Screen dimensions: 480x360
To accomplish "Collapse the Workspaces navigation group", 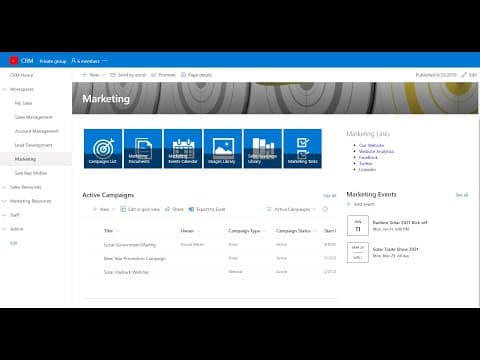I will (4, 89).
